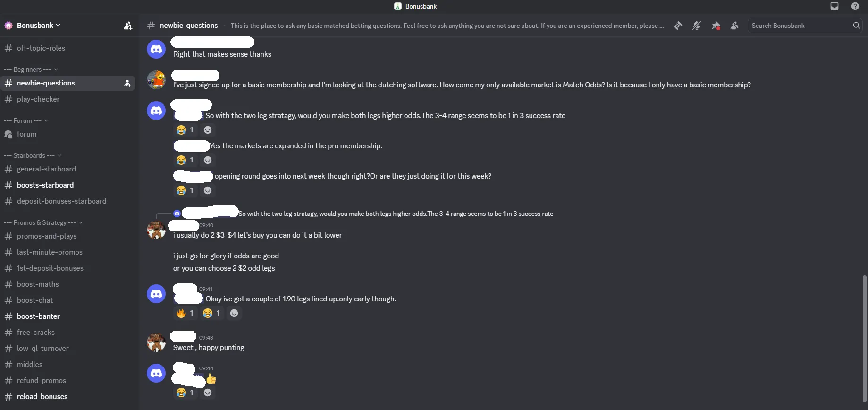Click the Search Bonusbank input field
This screenshot has height=410, width=868.
[798, 26]
